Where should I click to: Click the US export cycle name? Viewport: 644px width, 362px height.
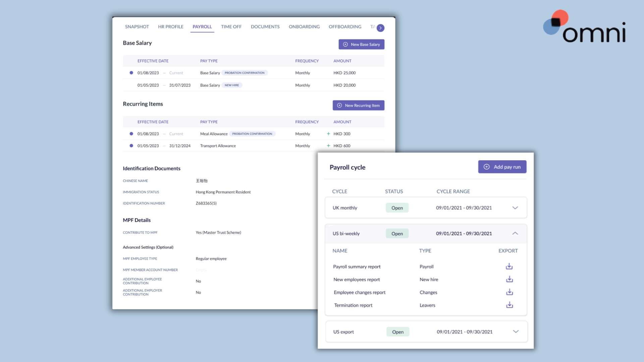tap(343, 332)
